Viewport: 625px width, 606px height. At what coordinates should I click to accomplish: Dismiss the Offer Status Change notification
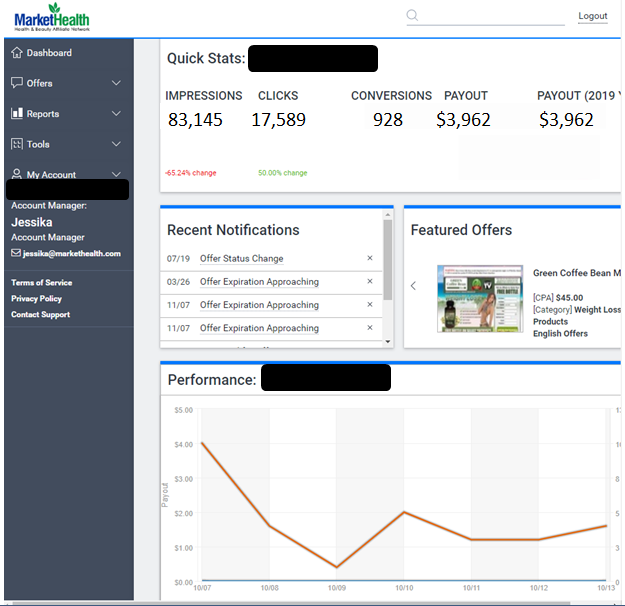pos(369,259)
